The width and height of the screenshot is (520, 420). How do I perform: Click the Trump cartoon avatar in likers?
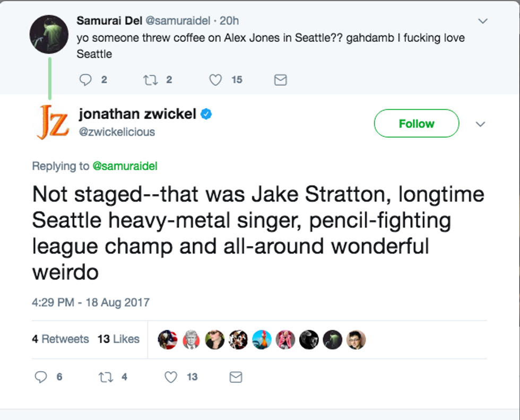click(x=192, y=340)
